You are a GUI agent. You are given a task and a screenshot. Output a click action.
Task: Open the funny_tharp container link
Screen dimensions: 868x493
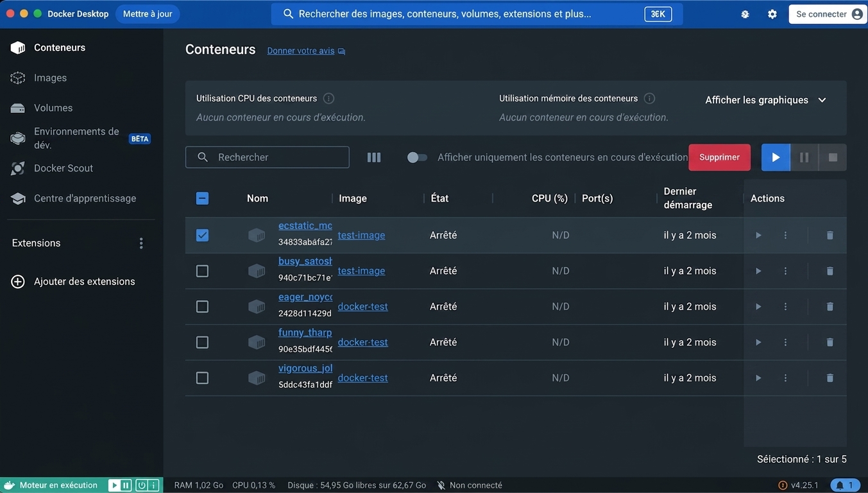coord(305,333)
